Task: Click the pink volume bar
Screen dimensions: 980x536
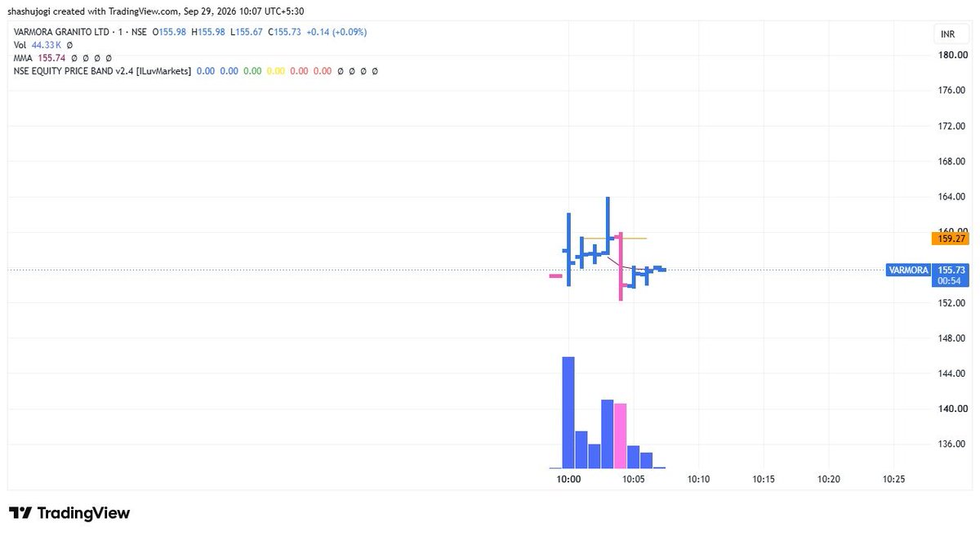Action: coord(621,435)
